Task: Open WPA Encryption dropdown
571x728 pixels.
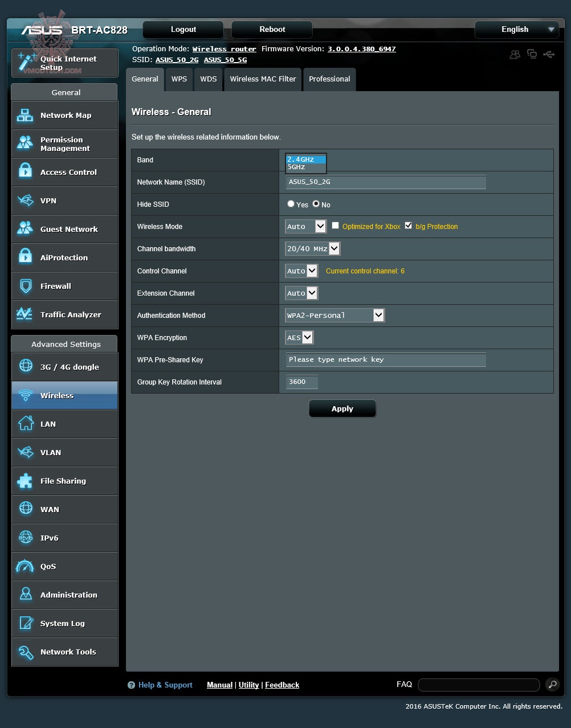Action: tap(299, 337)
